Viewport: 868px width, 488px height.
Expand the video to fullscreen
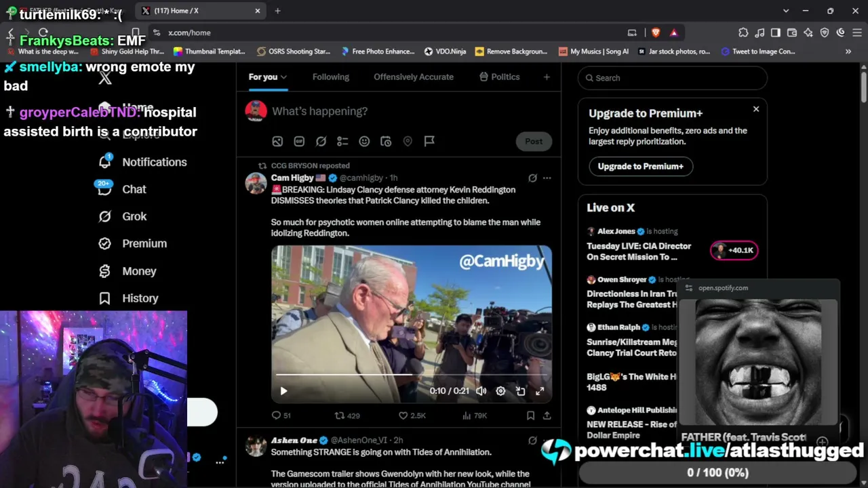point(540,391)
